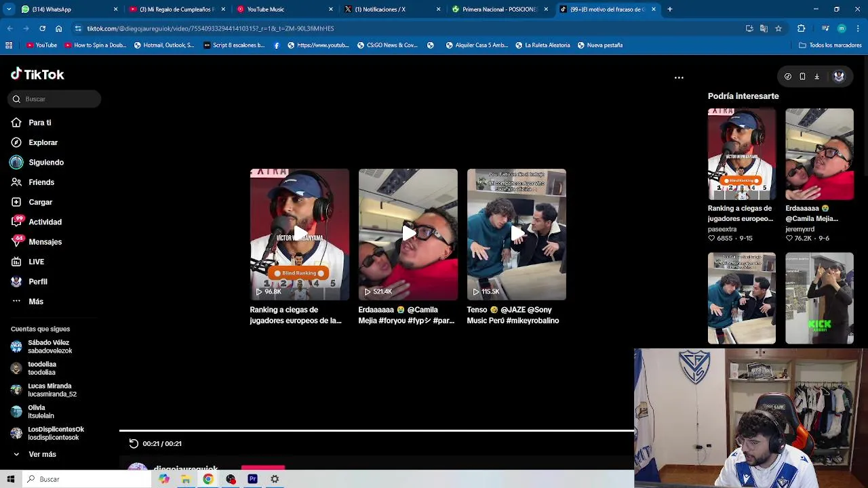868x488 pixels.
Task: Bookmark this page with the star
Action: click(778, 28)
